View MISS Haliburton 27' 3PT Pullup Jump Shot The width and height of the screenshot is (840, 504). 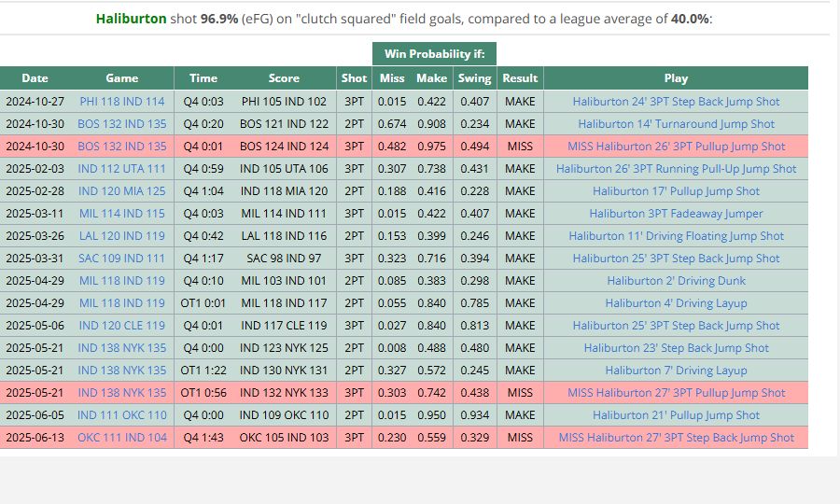pos(676,393)
